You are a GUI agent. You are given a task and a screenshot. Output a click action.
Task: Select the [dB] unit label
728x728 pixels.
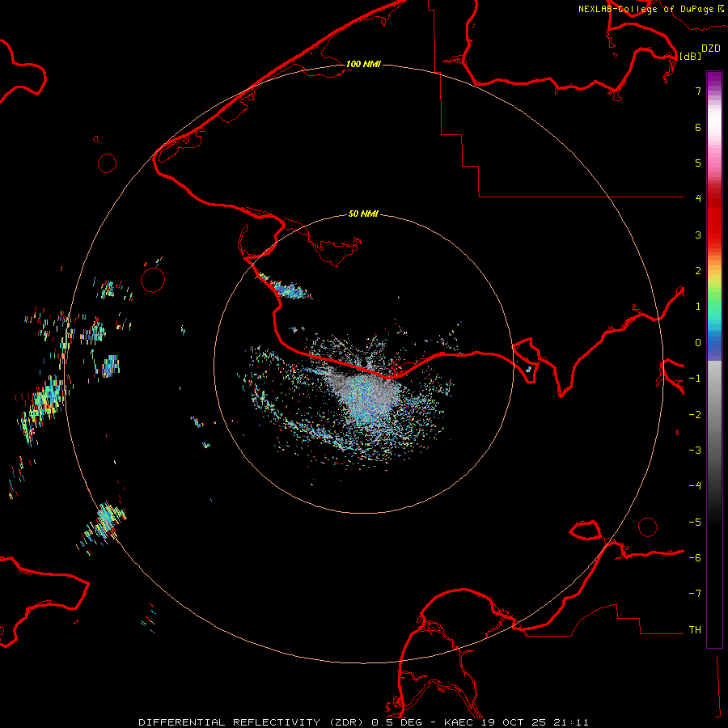(x=691, y=56)
